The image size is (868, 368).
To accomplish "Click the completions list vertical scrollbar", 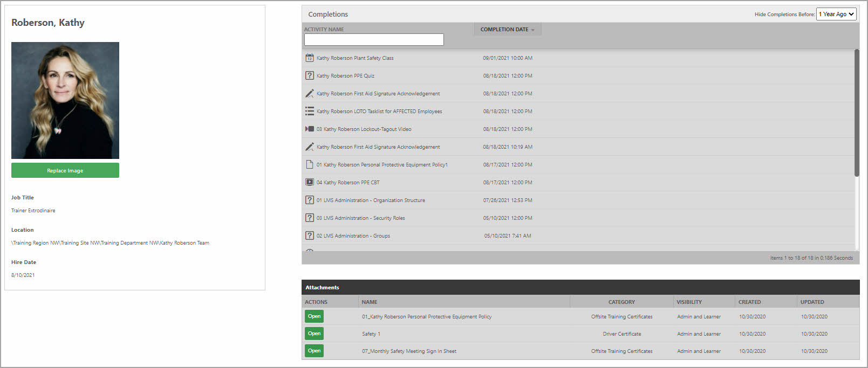I will (857, 113).
